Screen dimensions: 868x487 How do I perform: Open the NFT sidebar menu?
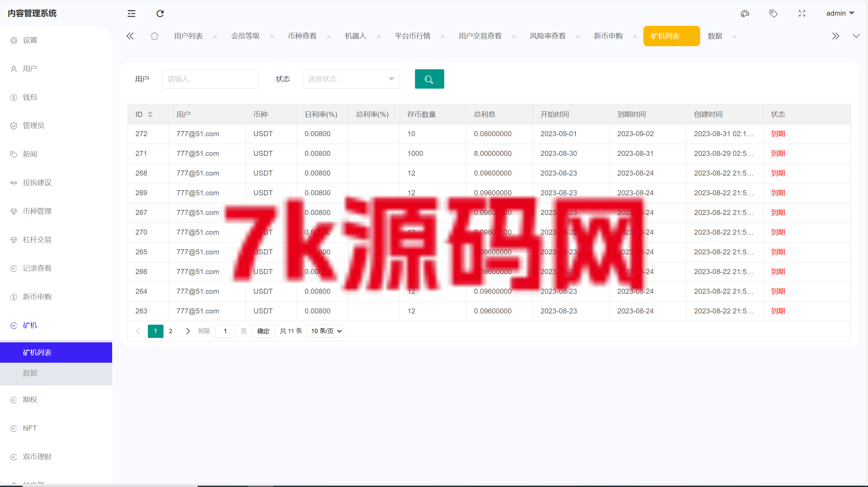56,429
